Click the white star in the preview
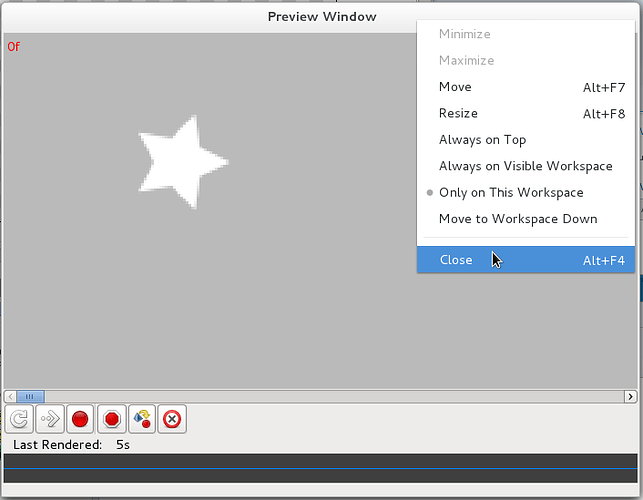The width and height of the screenshot is (643, 500). point(181,160)
